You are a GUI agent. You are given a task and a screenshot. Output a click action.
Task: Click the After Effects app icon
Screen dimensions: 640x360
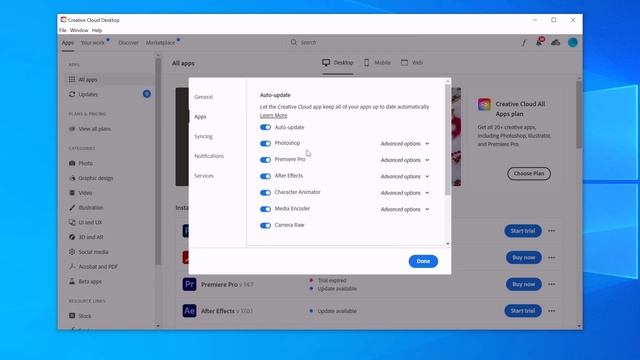pyautogui.click(x=189, y=311)
